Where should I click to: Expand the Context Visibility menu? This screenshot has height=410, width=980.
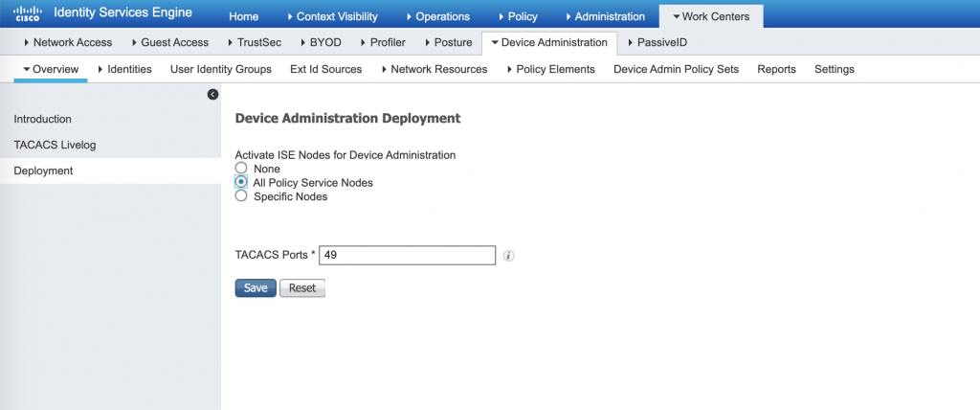pos(332,17)
